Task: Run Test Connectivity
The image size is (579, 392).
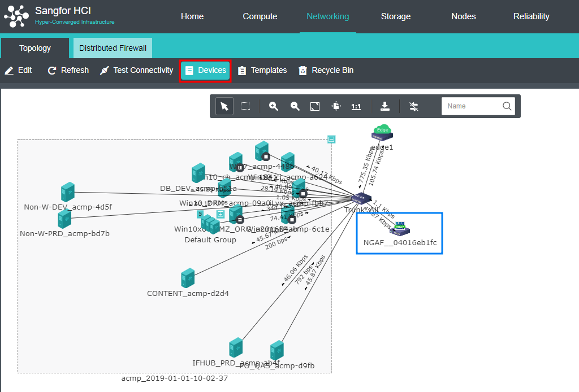Action: (136, 70)
